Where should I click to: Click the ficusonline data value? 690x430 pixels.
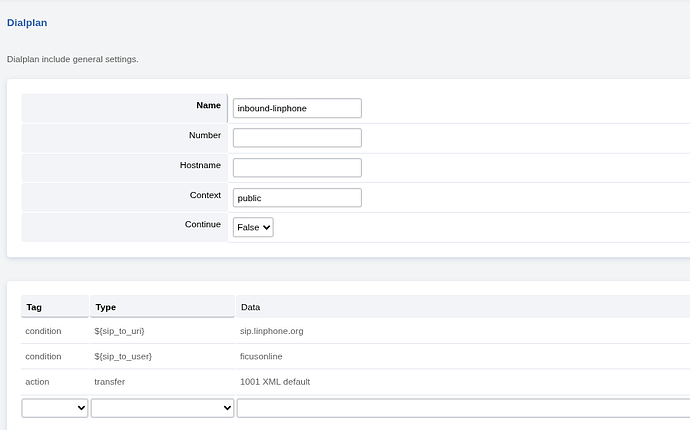coord(264,356)
